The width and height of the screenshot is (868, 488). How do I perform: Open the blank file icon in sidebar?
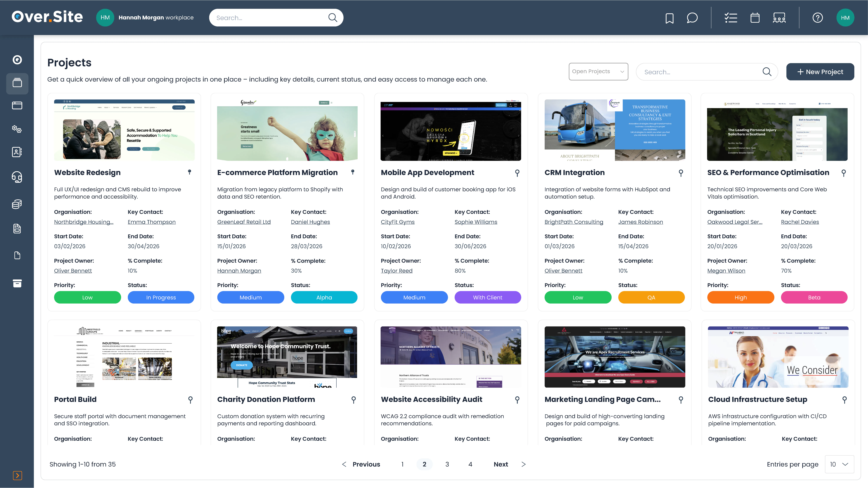[x=17, y=255]
